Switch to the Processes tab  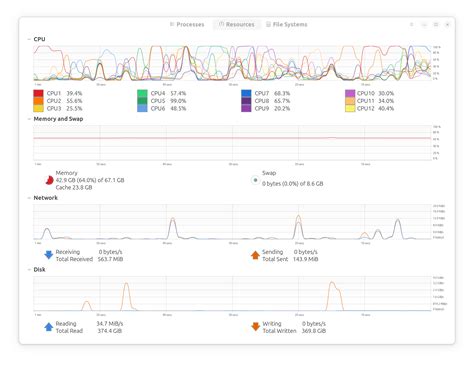187,24
